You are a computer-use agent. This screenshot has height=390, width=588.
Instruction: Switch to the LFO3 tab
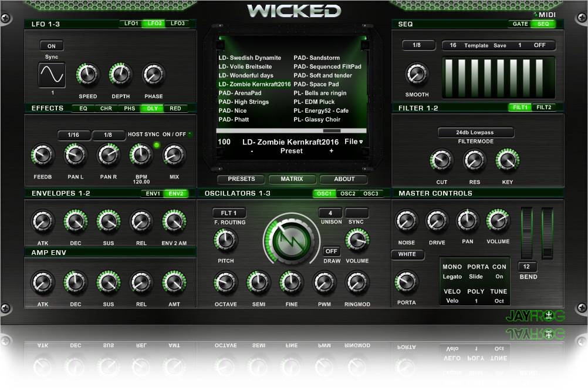(x=177, y=24)
